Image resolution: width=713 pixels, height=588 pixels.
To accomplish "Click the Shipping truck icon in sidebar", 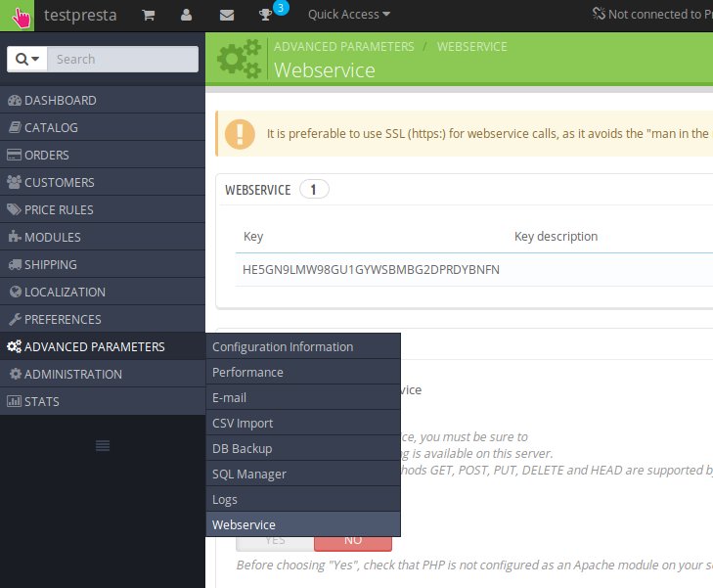I will [14, 265].
